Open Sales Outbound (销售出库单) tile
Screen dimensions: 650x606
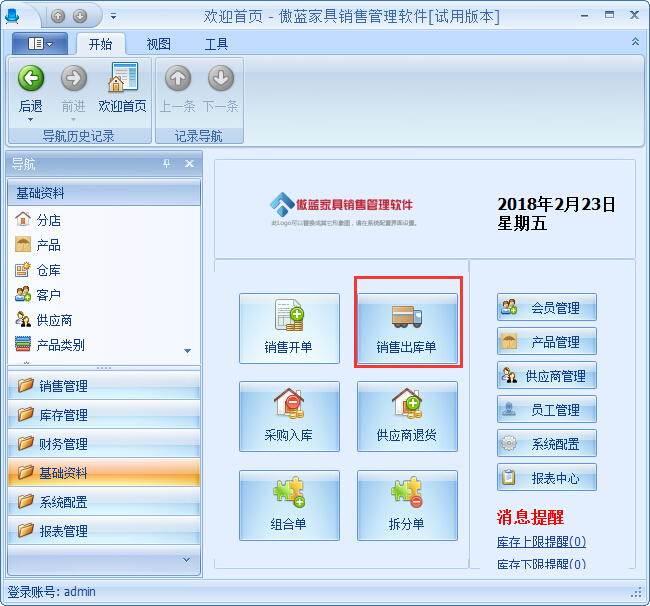[407, 328]
